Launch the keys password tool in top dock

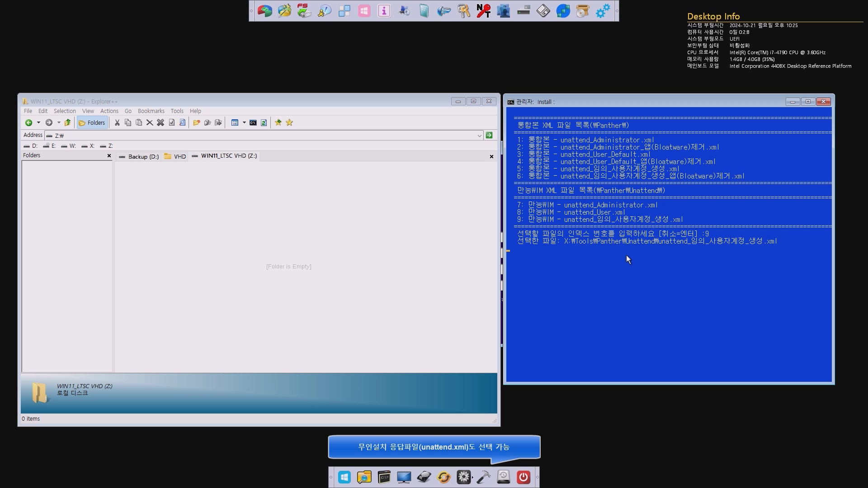pyautogui.click(x=464, y=11)
